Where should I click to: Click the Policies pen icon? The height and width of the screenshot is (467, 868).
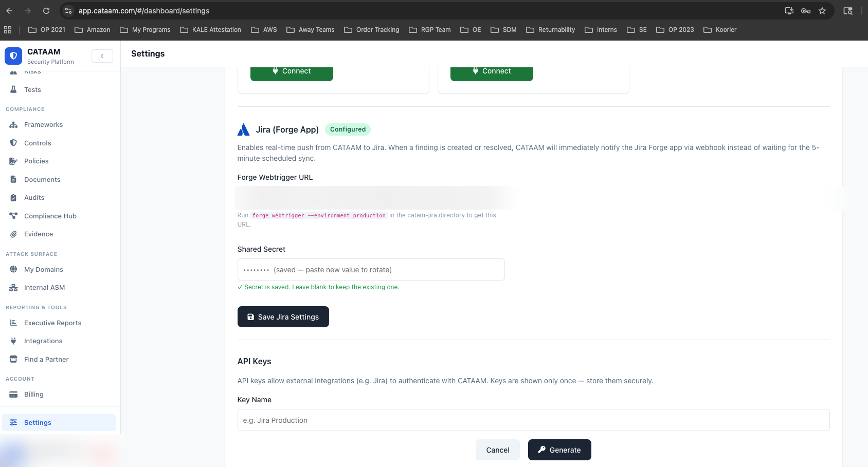[13, 161]
